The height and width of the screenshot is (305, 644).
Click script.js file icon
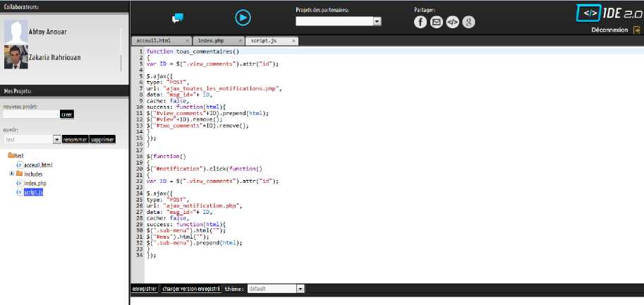click(19, 192)
